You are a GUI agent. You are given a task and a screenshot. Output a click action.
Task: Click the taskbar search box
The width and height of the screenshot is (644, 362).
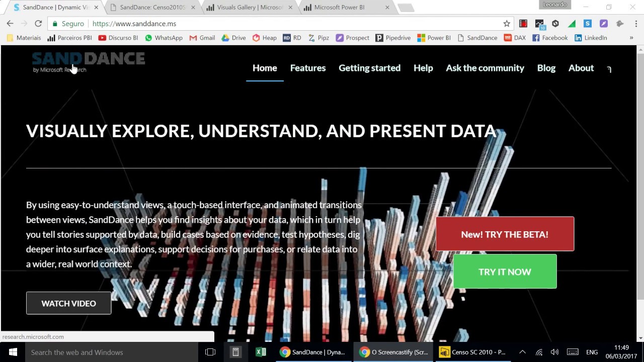(x=111, y=352)
